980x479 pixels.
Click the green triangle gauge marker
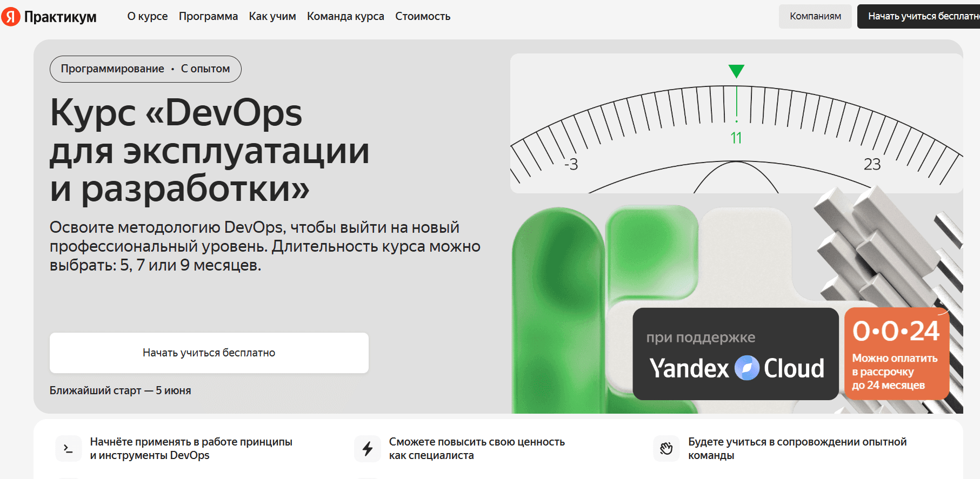click(x=736, y=71)
